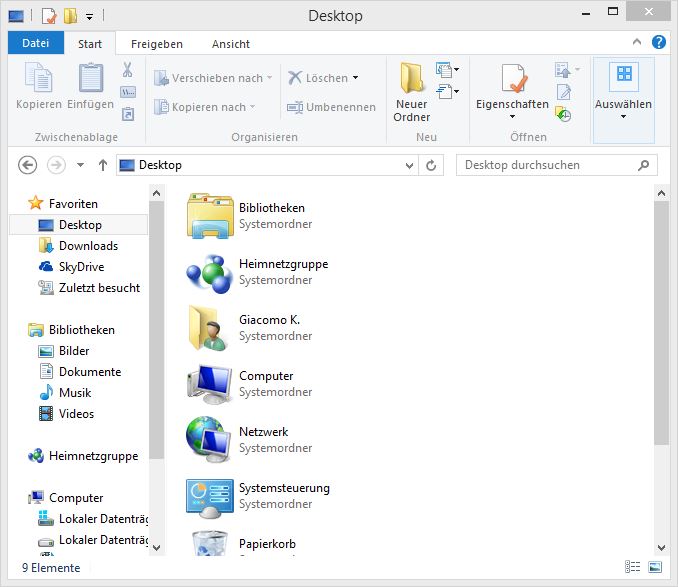The height and width of the screenshot is (587, 678).
Task: Click the Desktop durchsuchen search field
Action: click(550, 165)
